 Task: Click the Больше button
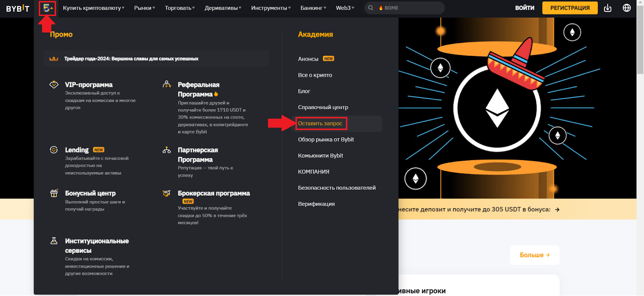[535, 255]
